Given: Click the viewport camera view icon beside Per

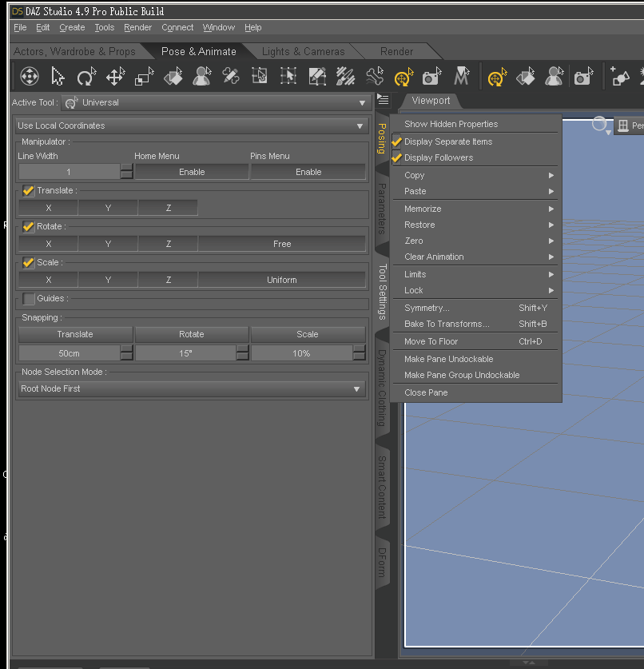Looking at the screenshot, I should coord(623,125).
